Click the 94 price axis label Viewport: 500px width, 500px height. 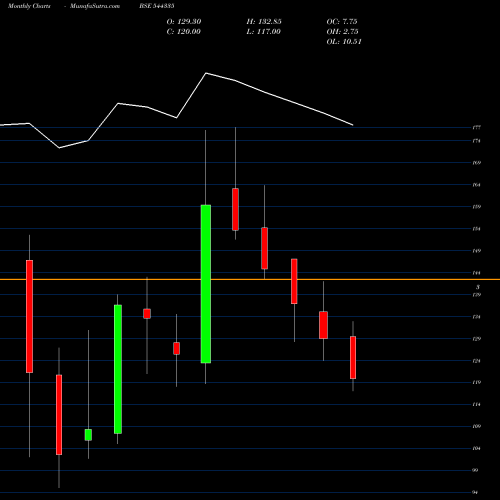pyautogui.click(x=475, y=492)
